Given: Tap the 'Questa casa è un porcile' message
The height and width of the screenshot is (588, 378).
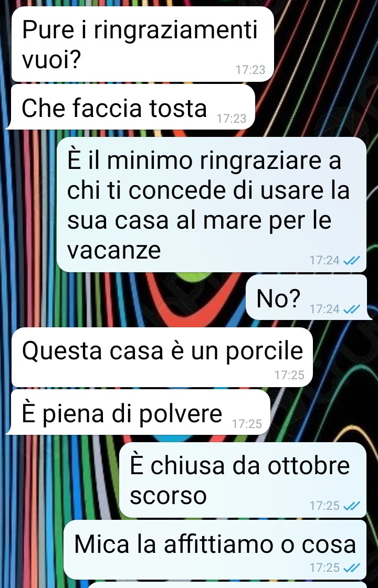Looking at the screenshot, I should (x=162, y=357).
